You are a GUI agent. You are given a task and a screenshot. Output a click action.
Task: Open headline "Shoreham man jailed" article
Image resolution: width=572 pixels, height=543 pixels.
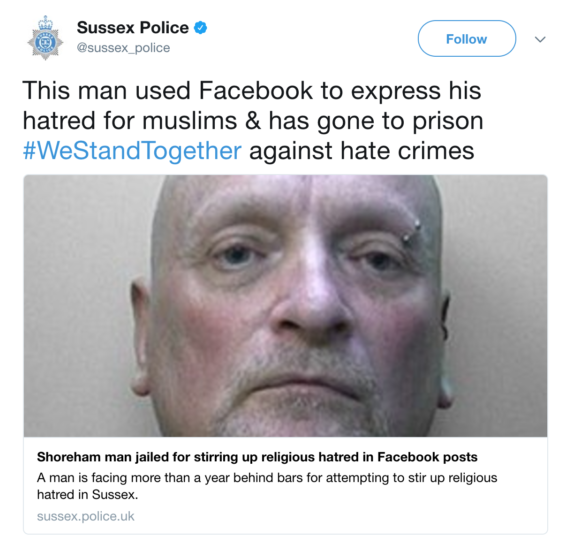(257, 457)
